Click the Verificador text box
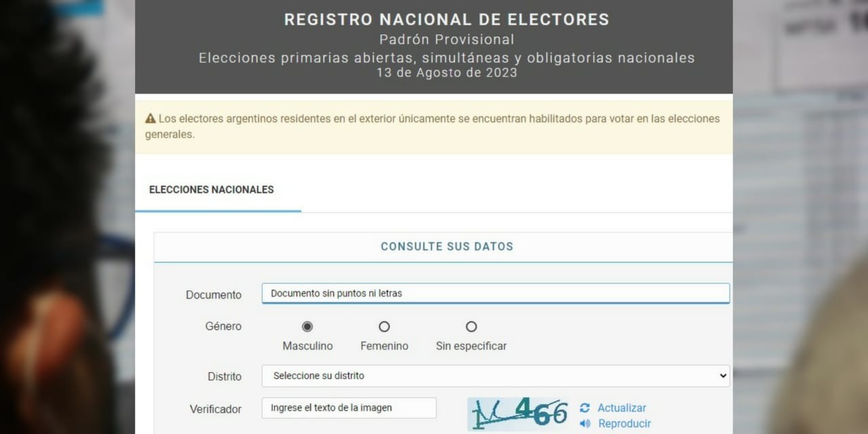Viewport: 868px width, 434px height. click(349, 408)
